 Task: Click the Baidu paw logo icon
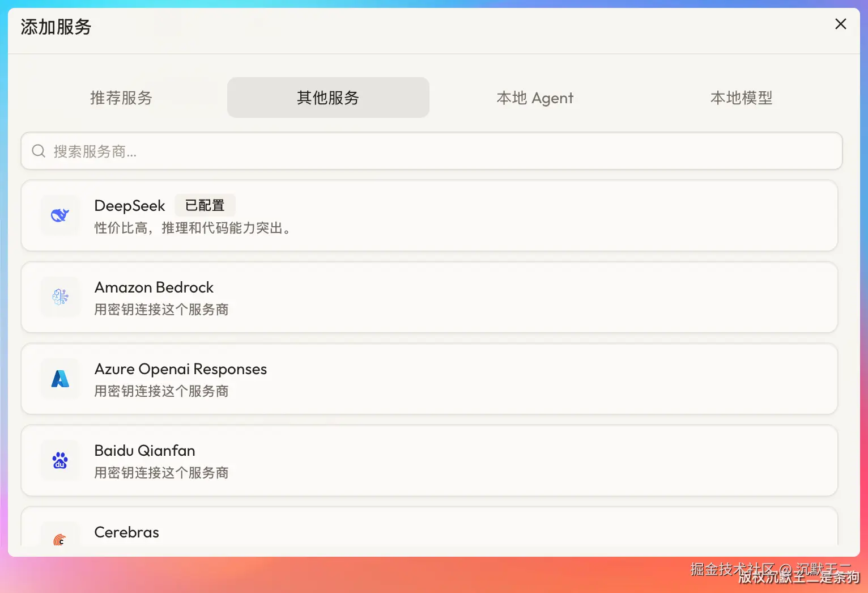[60, 460]
